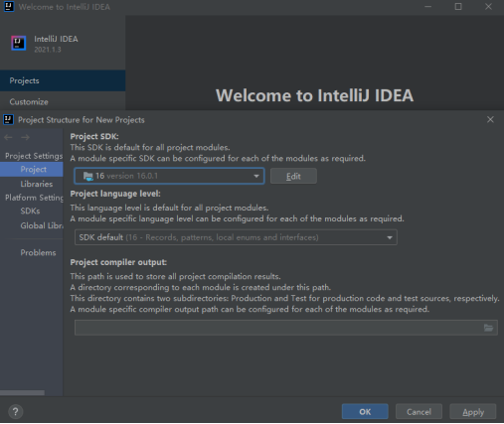Open the Libraries settings page
504x424 pixels.
[x=37, y=184]
